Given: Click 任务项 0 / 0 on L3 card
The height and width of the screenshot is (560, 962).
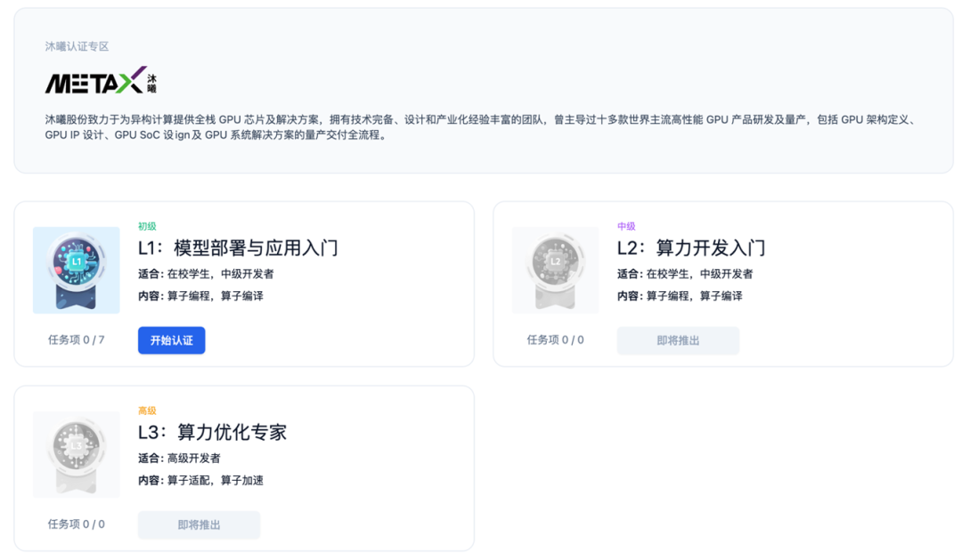Looking at the screenshot, I should coord(77,524).
